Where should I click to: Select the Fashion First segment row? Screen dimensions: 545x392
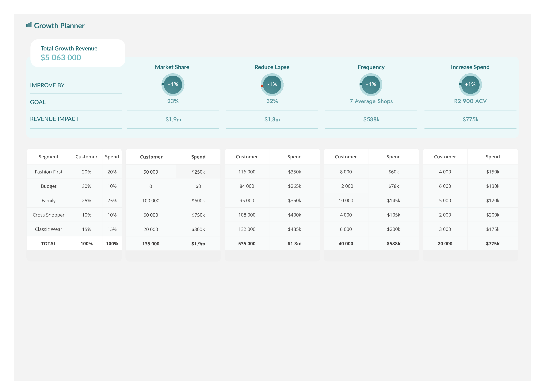click(x=48, y=172)
